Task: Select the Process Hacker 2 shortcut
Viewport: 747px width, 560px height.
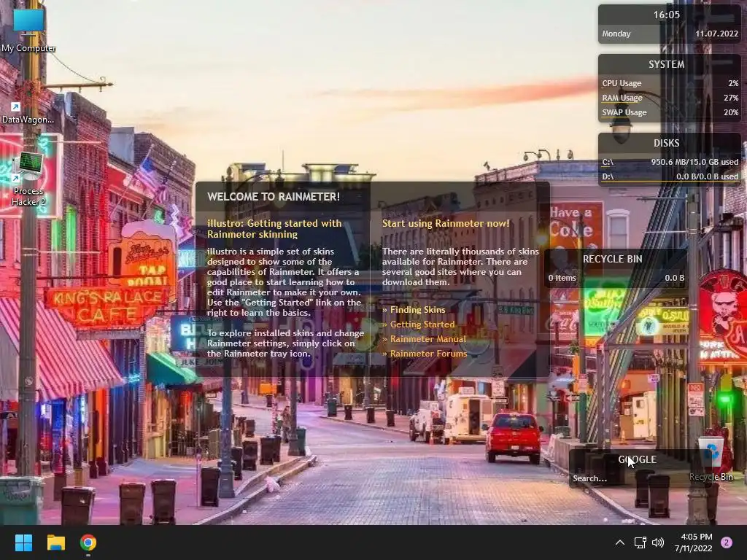Action: 28,179
